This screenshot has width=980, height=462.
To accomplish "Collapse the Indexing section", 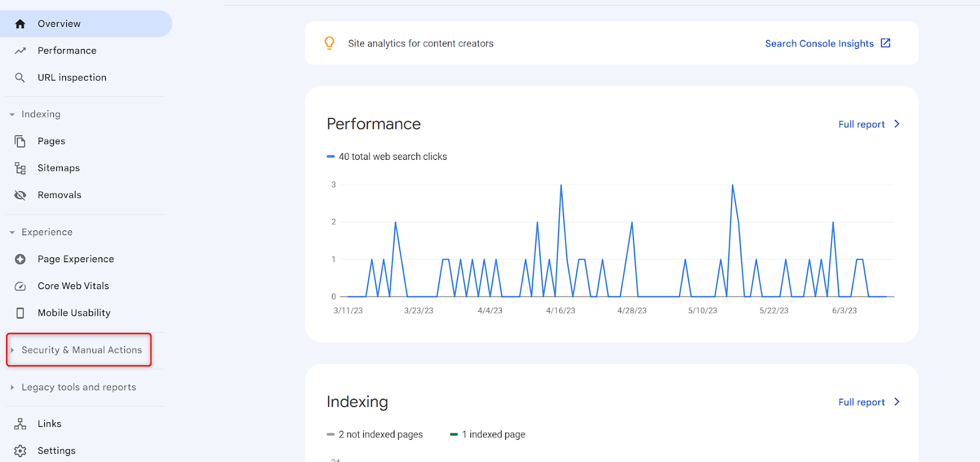I will click(12, 115).
